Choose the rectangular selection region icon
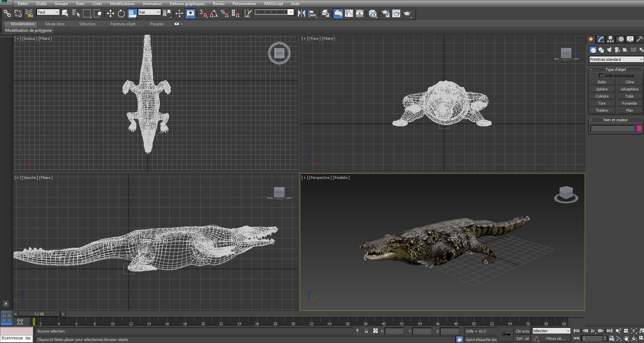Image resolution: width=644 pixels, height=343 pixels. click(87, 14)
